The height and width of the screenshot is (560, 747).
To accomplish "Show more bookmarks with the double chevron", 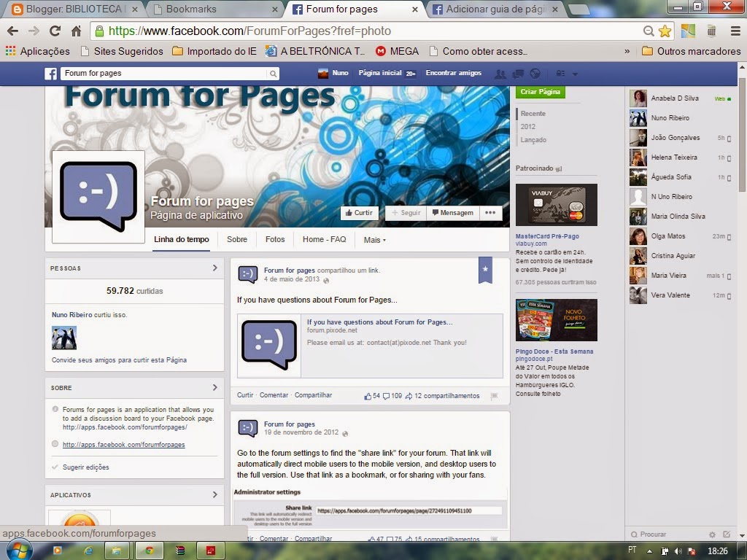I will (x=627, y=52).
